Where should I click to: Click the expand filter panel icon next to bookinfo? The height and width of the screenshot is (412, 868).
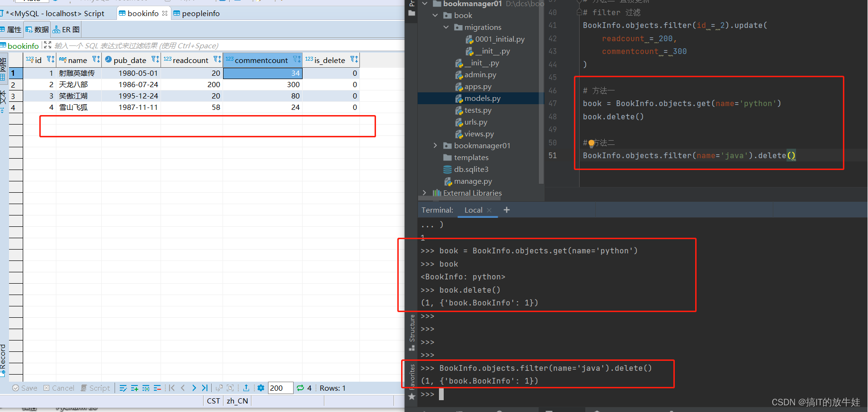pos(47,45)
